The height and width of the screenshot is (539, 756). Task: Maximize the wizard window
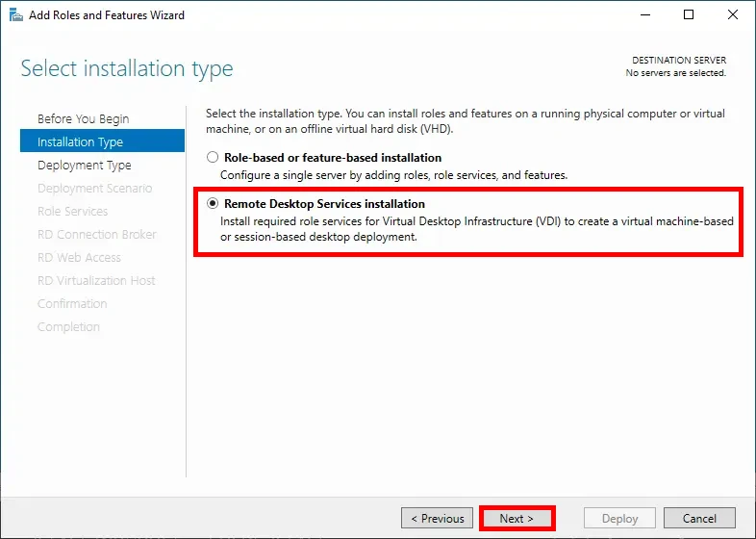point(689,15)
